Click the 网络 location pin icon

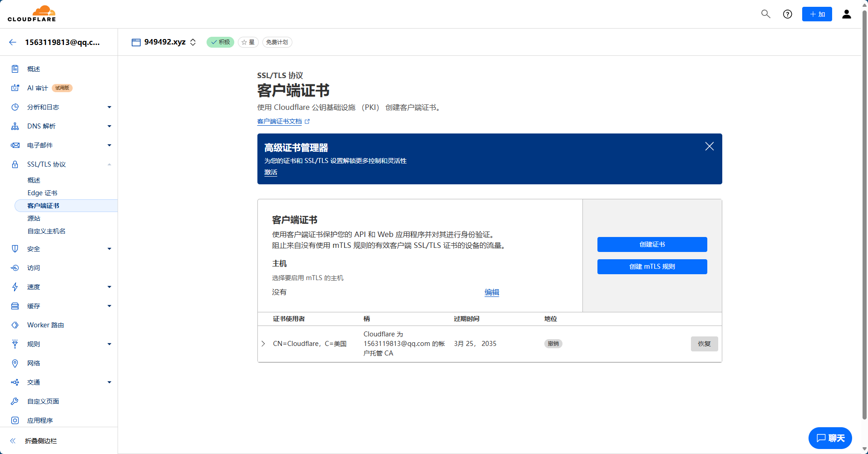15,363
